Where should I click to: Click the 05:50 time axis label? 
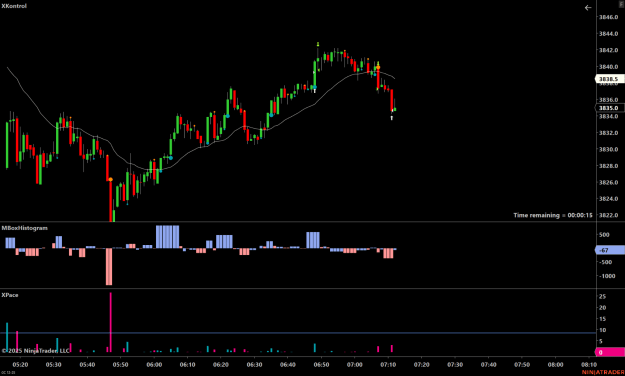tap(120, 365)
